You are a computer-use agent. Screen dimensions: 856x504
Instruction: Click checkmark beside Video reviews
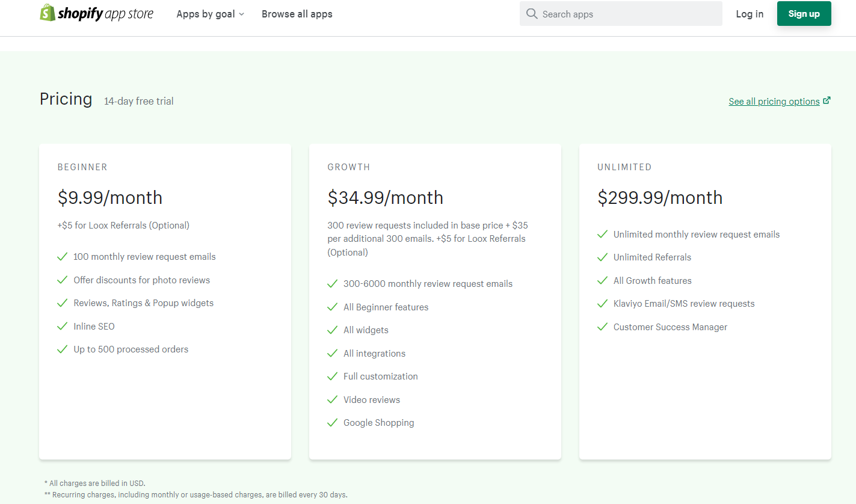pos(332,399)
